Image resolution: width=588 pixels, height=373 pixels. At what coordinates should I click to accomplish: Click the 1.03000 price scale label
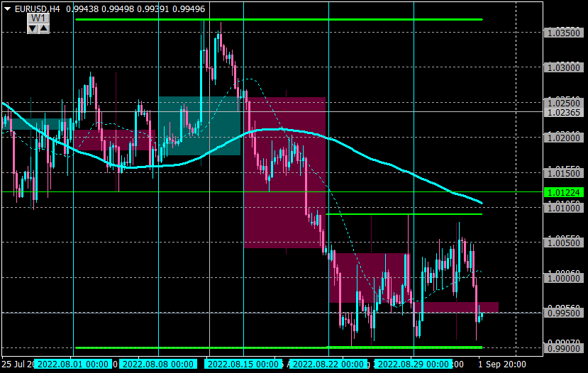(x=564, y=67)
